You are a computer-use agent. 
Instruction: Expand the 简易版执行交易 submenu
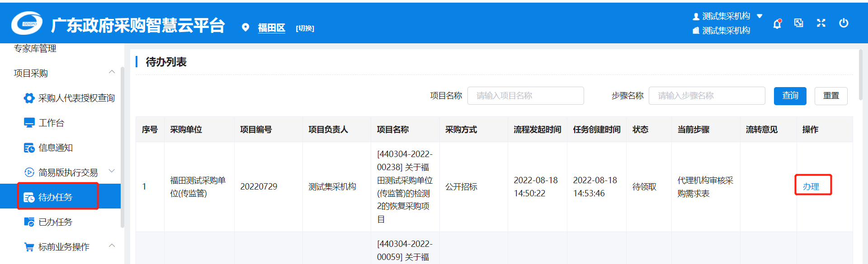[x=112, y=171]
